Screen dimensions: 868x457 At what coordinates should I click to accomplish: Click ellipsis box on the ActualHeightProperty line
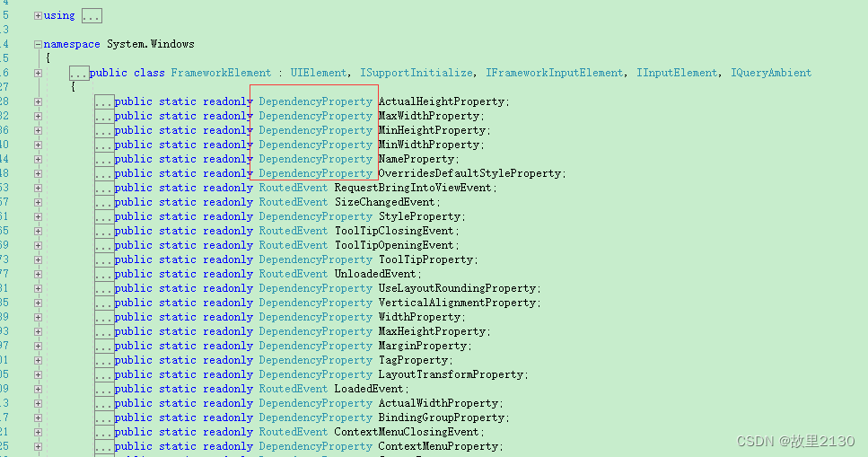click(104, 102)
